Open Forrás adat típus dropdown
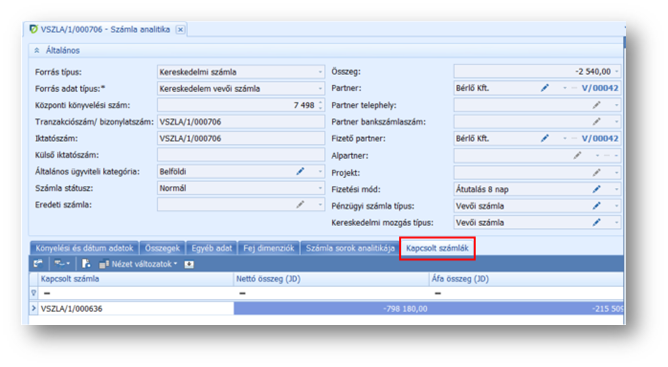This screenshot has height=367, width=668. tap(320, 89)
